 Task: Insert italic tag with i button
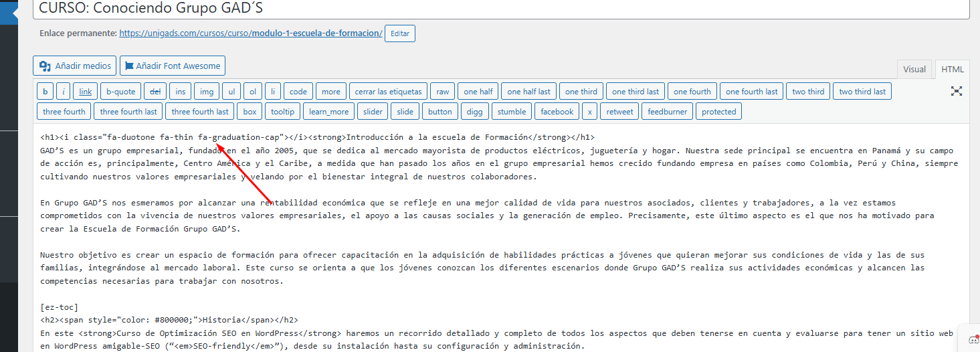click(x=64, y=92)
